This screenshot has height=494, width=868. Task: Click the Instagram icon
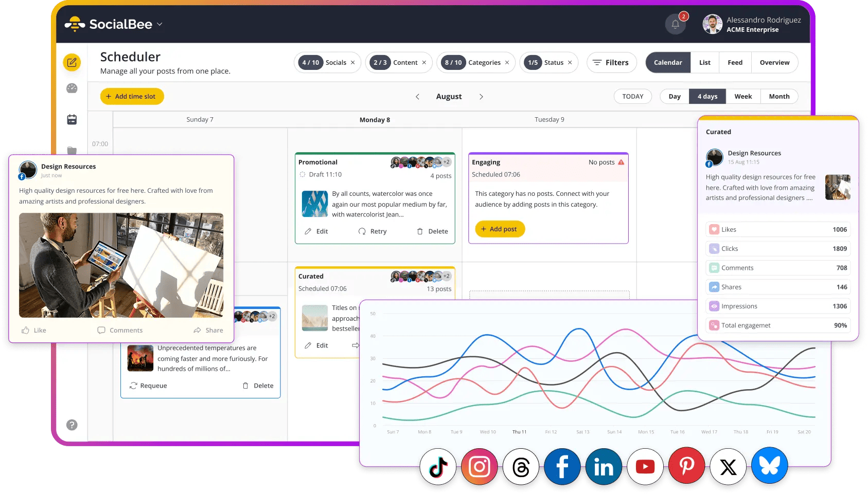click(480, 467)
